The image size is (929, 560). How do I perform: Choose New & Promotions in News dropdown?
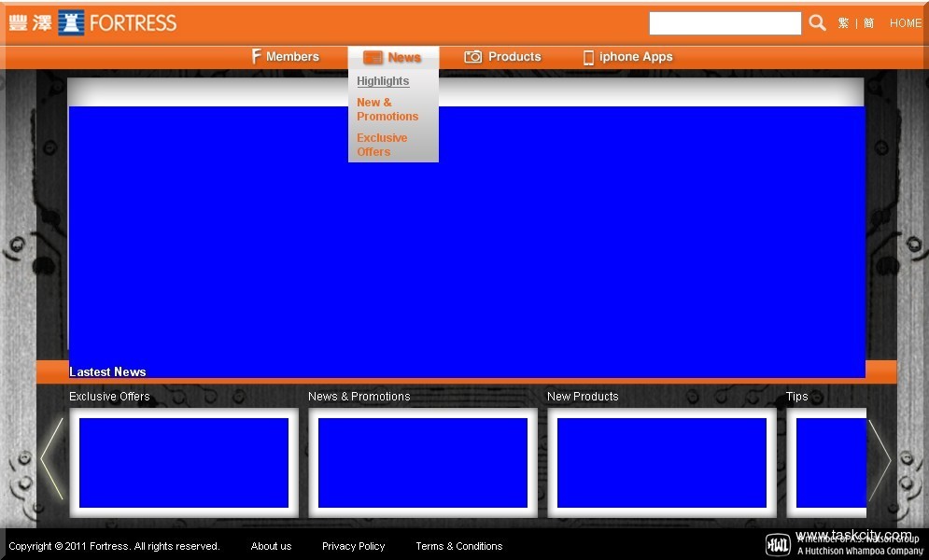click(x=387, y=109)
